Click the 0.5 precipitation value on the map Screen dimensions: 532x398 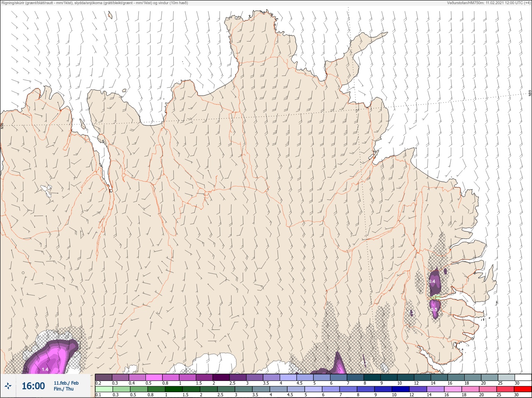click(x=434, y=310)
